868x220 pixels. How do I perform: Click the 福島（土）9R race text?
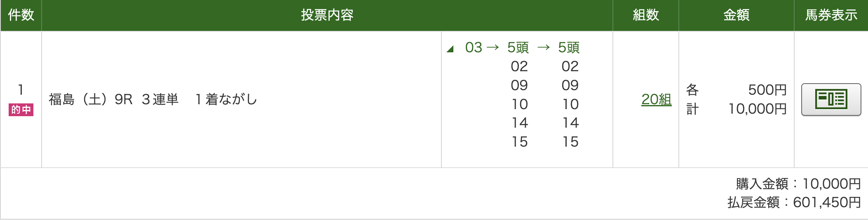[x=91, y=99]
